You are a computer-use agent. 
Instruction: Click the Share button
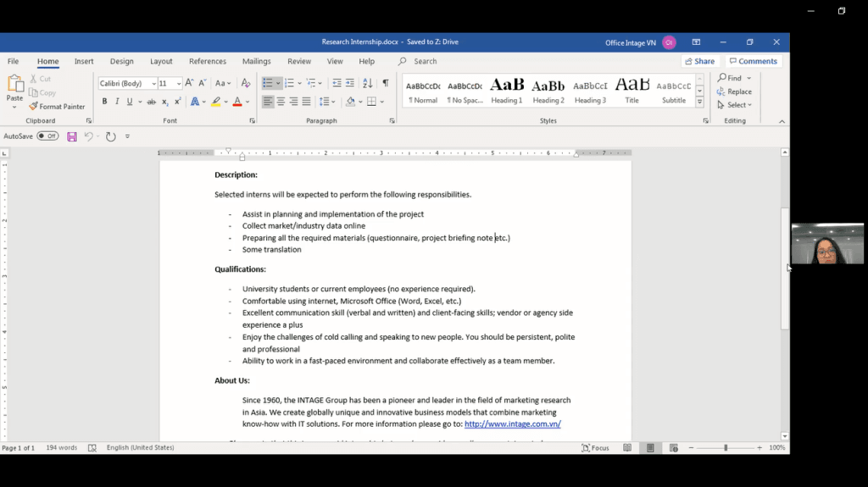699,61
